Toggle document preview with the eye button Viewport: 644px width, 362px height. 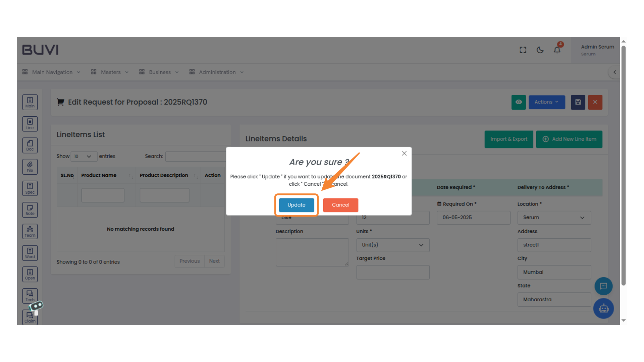click(519, 102)
